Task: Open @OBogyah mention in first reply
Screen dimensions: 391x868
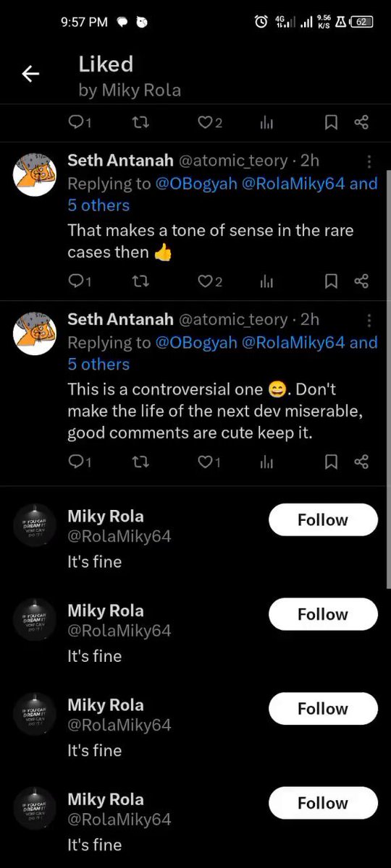Action: [196, 183]
